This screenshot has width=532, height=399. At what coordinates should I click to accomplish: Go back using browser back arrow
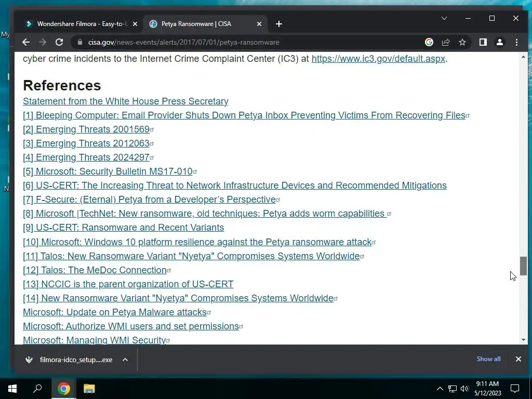26,42
